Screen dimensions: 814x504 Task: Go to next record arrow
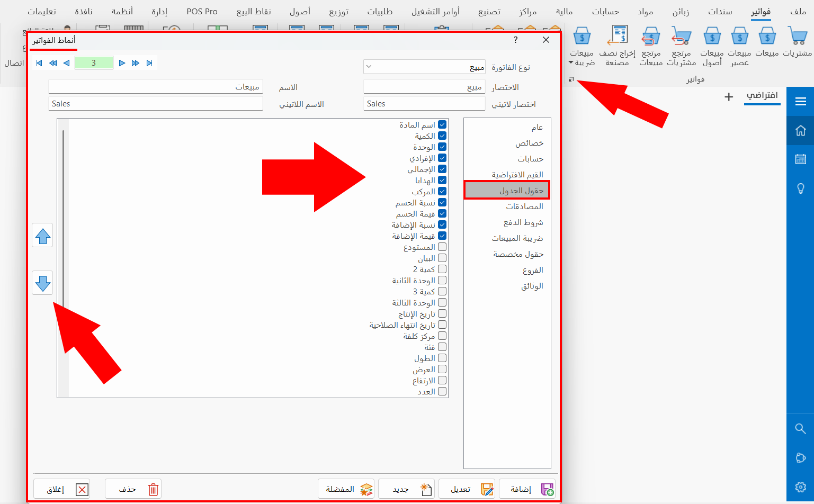122,63
